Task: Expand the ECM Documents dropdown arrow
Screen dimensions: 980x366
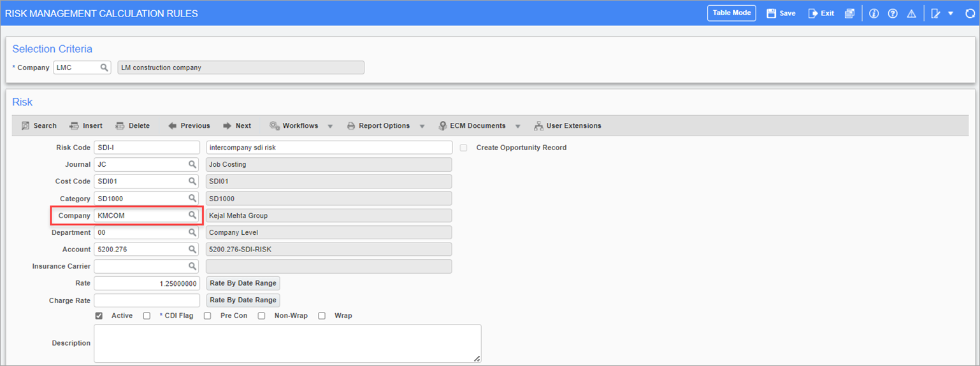Action: pos(517,126)
